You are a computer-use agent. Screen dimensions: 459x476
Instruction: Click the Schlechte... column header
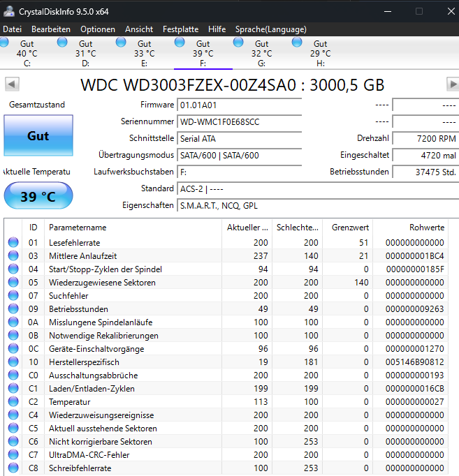(297, 228)
